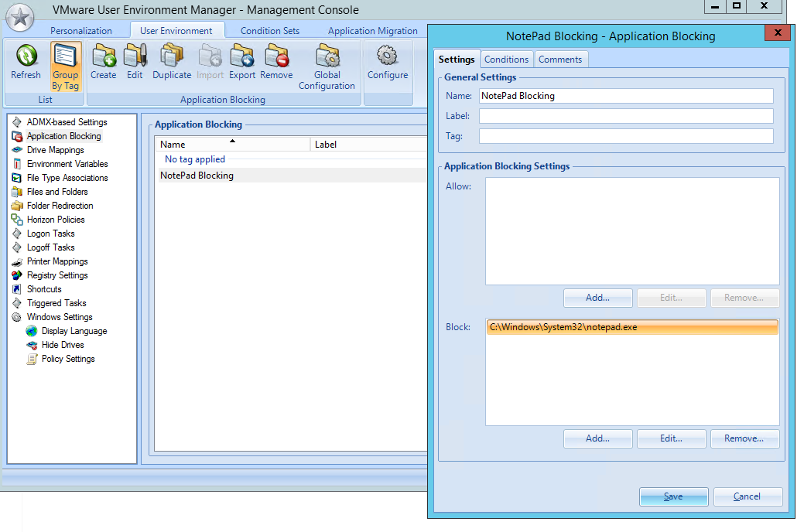Viewport: 804px width, 532px height.
Task: Select the Windows Settings node
Action: (x=60, y=317)
